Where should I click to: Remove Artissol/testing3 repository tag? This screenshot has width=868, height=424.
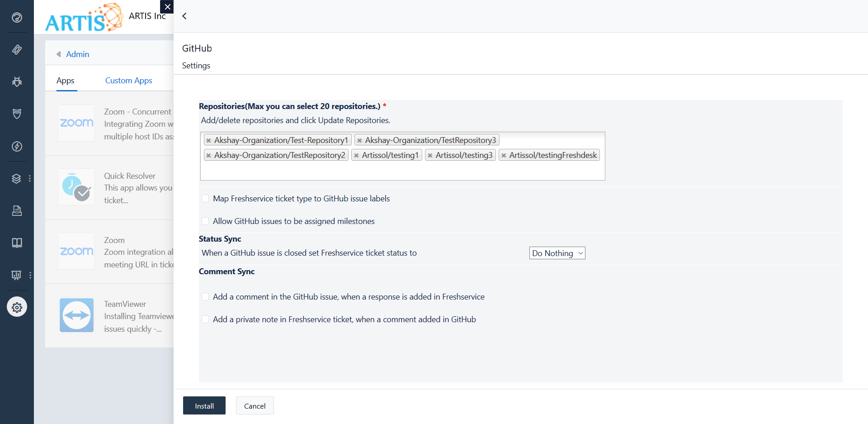tap(430, 156)
